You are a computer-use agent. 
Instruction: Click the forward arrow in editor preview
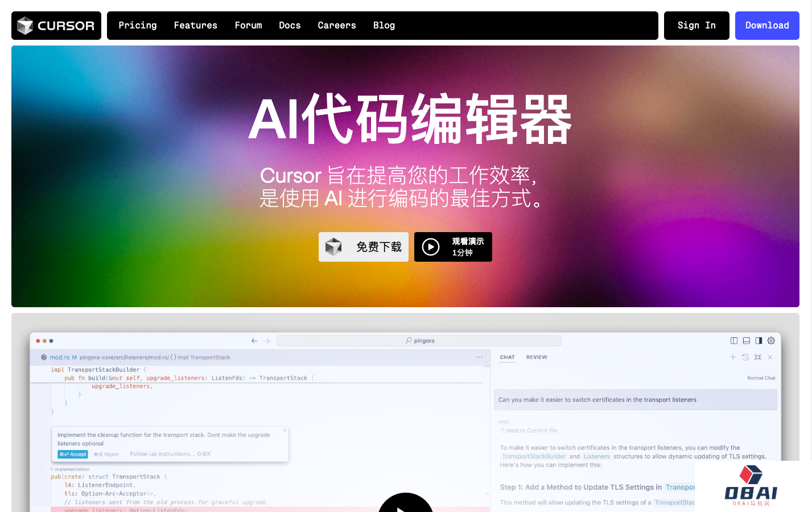267,341
